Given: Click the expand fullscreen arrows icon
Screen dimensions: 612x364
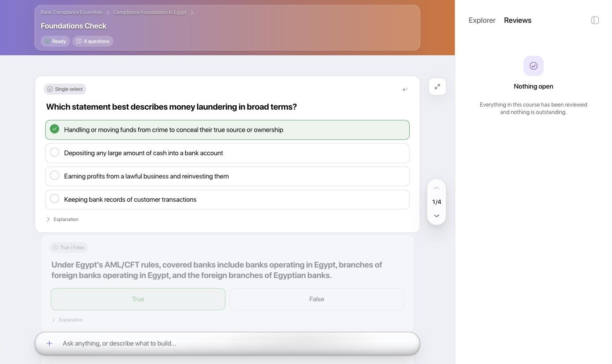Looking at the screenshot, I should 437,87.
